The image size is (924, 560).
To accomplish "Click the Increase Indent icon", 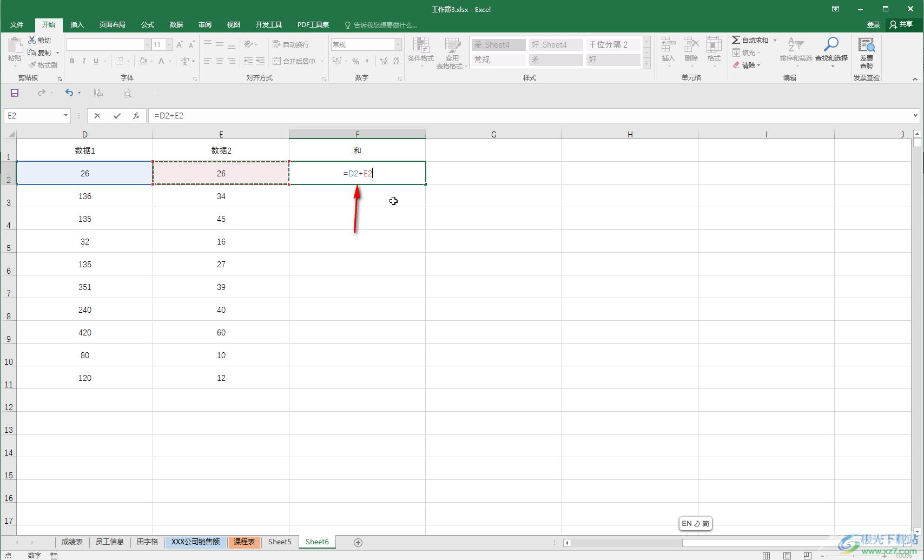I will click(260, 61).
